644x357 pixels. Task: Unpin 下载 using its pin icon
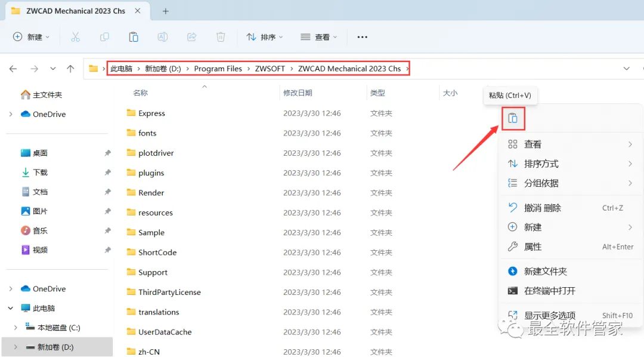[107, 173]
